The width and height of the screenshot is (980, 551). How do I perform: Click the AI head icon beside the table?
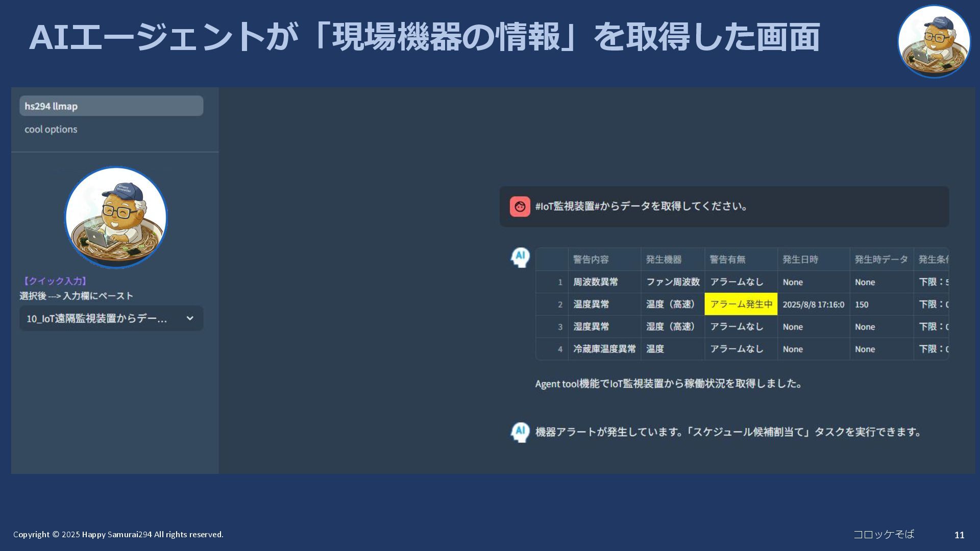520,258
